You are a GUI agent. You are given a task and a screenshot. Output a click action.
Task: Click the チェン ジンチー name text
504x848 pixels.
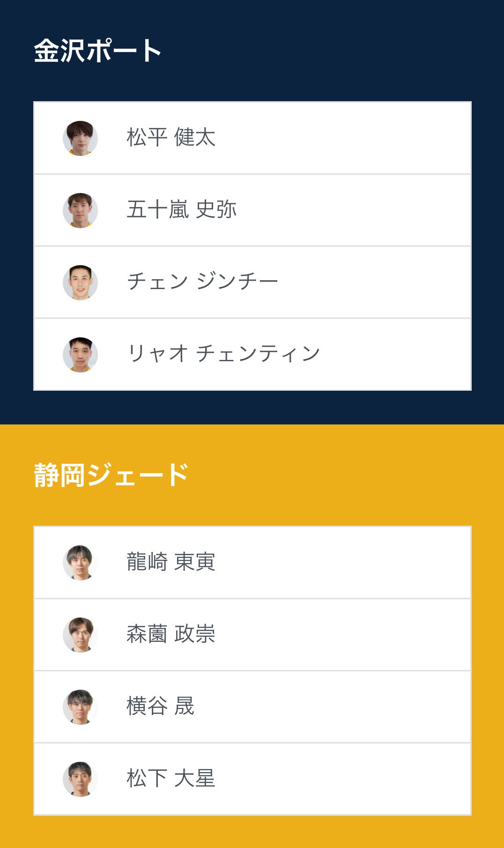tap(202, 282)
